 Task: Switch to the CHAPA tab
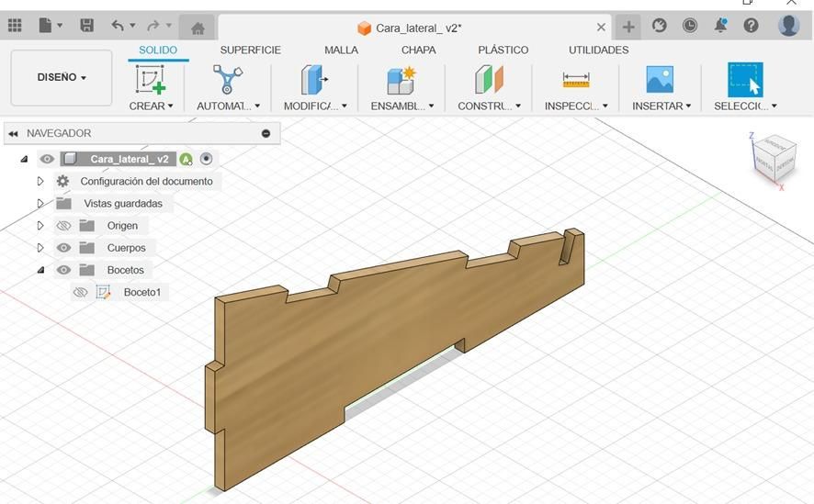(x=418, y=50)
